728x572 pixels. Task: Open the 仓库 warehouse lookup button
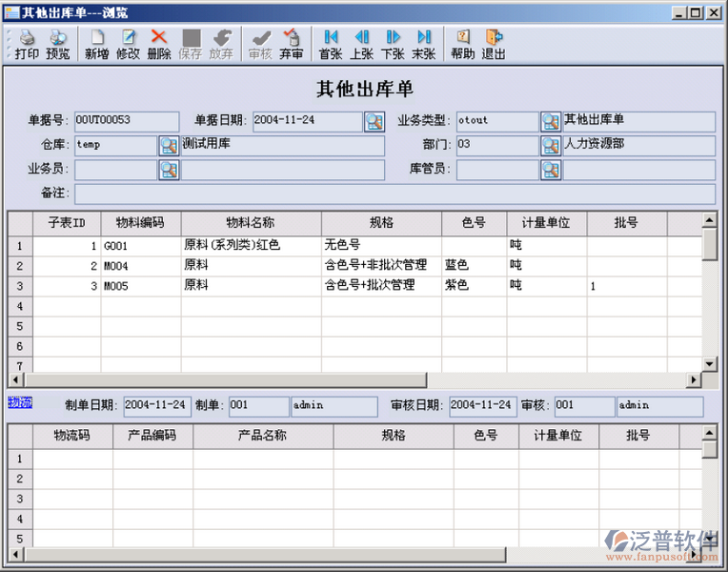(x=169, y=146)
